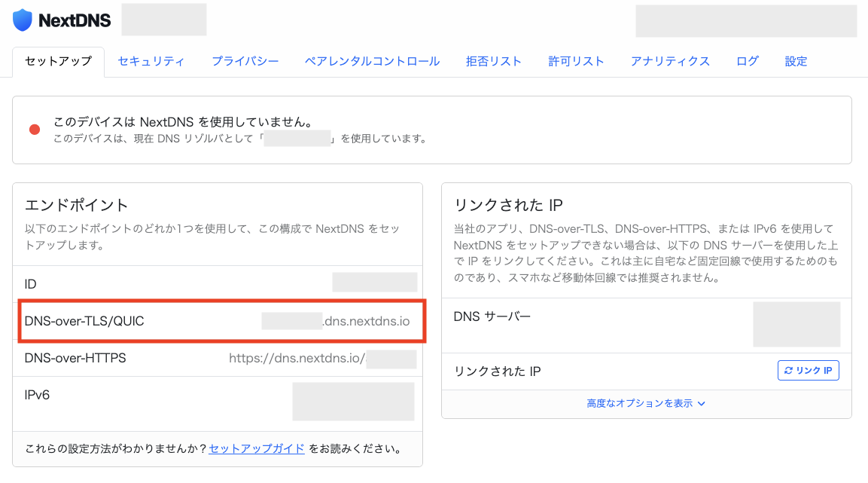Open the 許可リスト tab

click(577, 61)
